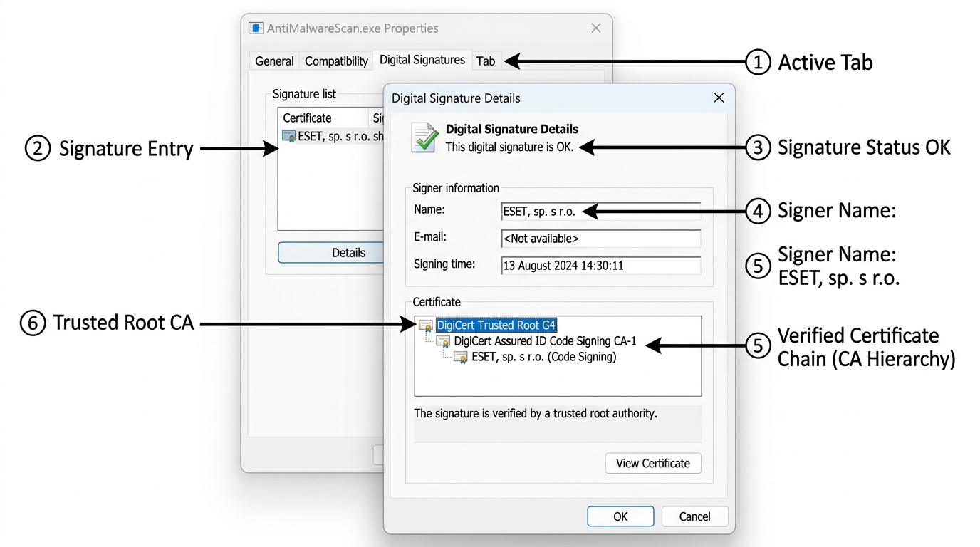The height and width of the screenshot is (547, 980).
Task: Select ESET, sp. s r.o. (Code Signing) in the chain
Action: (x=543, y=357)
